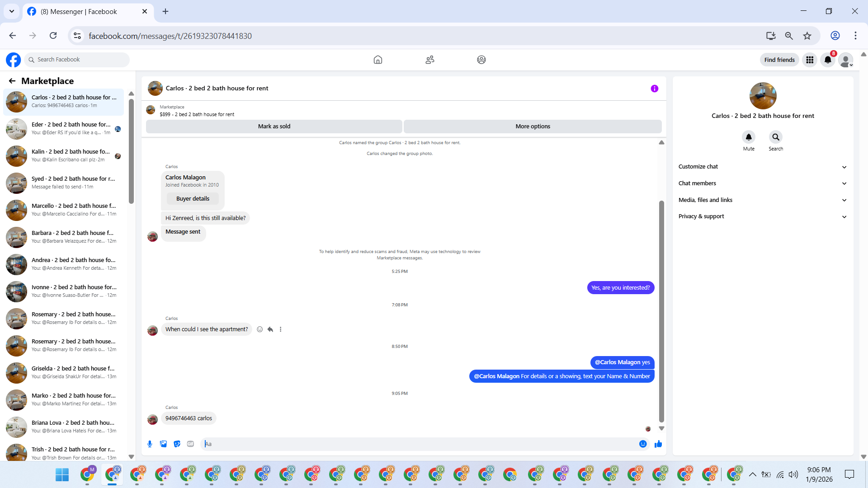Send a thumbs-up like
The image size is (868, 488).
click(x=658, y=444)
